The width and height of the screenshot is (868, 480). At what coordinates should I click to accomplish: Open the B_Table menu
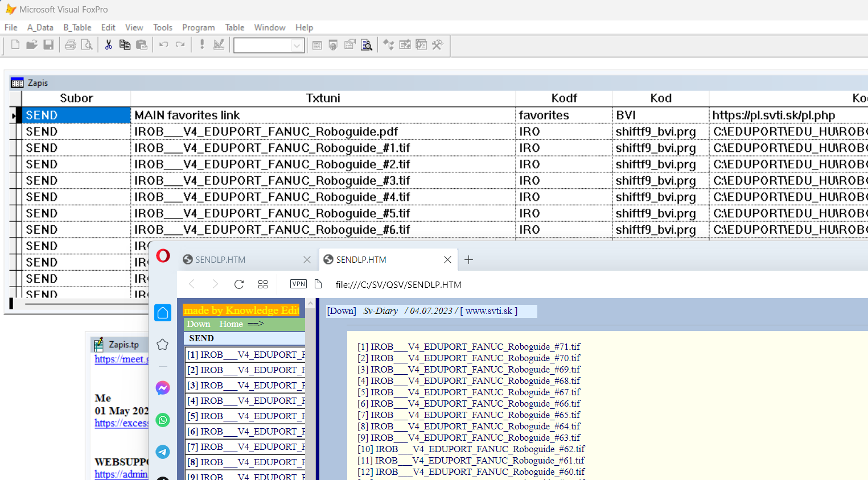pyautogui.click(x=77, y=27)
